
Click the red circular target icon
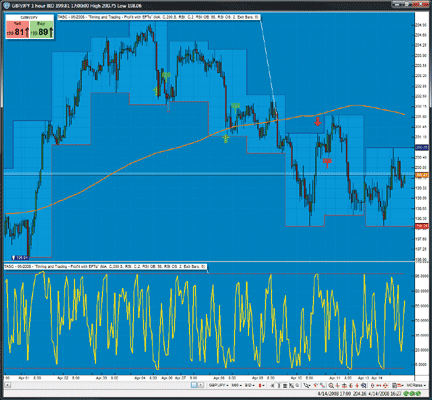tap(385, 386)
